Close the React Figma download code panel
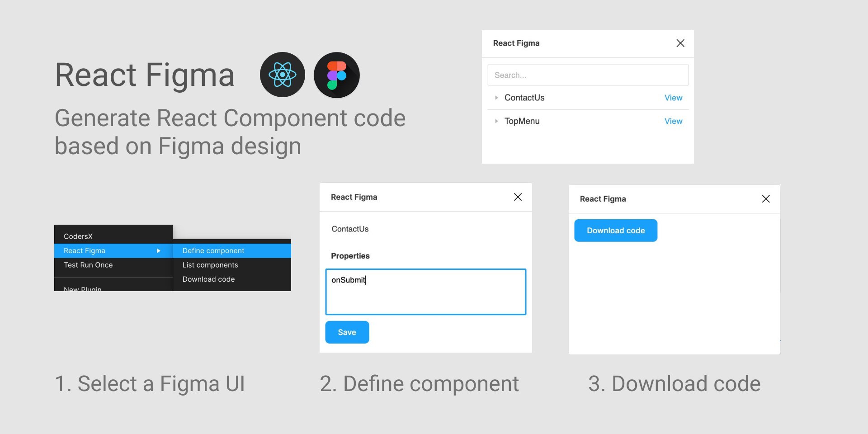The image size is (868, 434). point(765,198)
